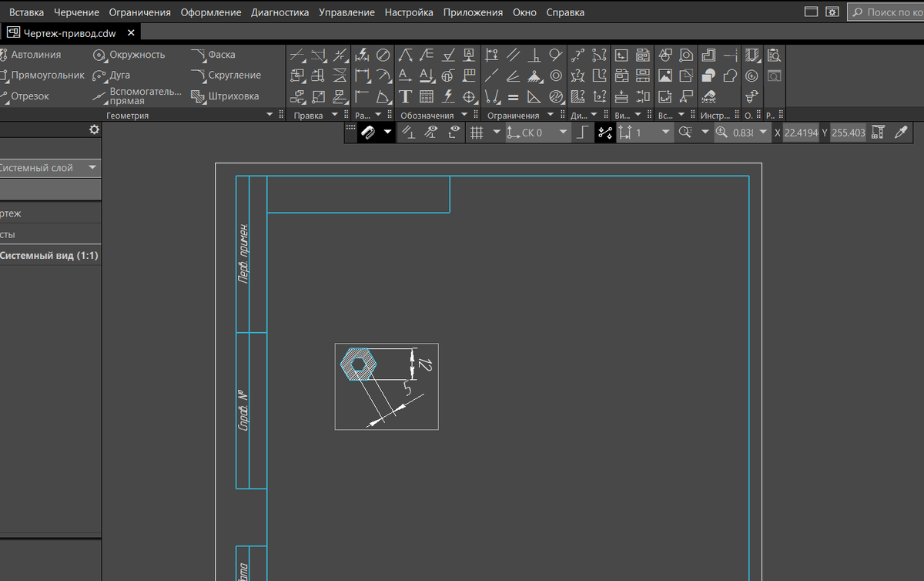Toggle the grid display button

[x=477, y=133]
